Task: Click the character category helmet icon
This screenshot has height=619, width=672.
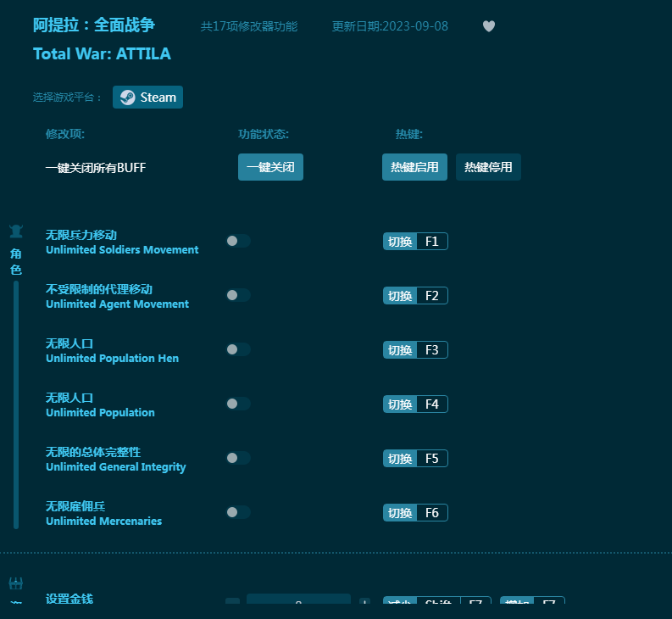Action: pos(16,231)
